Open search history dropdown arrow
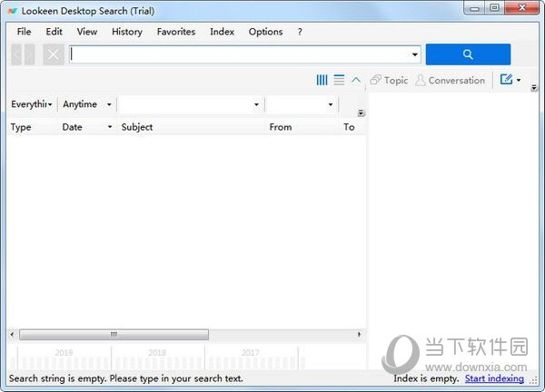The width and height of the screenshot is (545, 392). coord(415,54)
